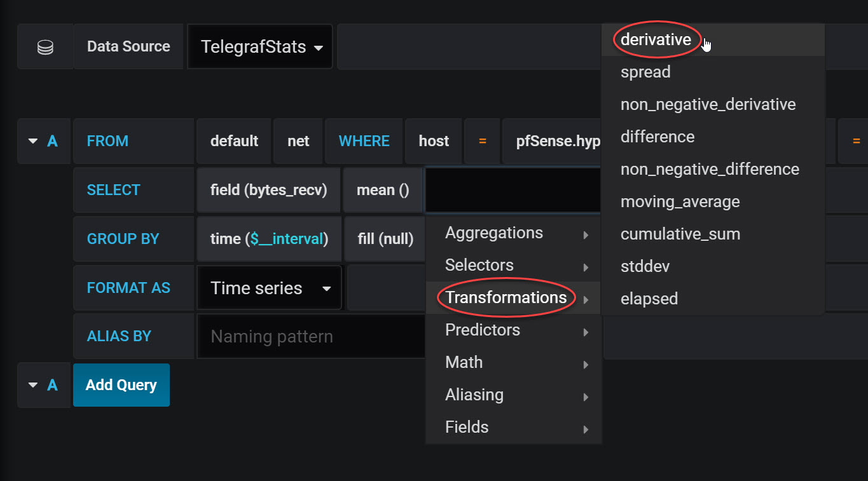
Task: Focus the Naming pattern alias input
Action: coord(312,336)
